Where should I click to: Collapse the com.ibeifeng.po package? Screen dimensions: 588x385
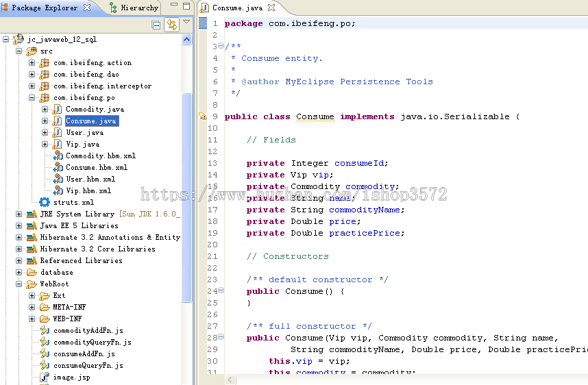32,97
